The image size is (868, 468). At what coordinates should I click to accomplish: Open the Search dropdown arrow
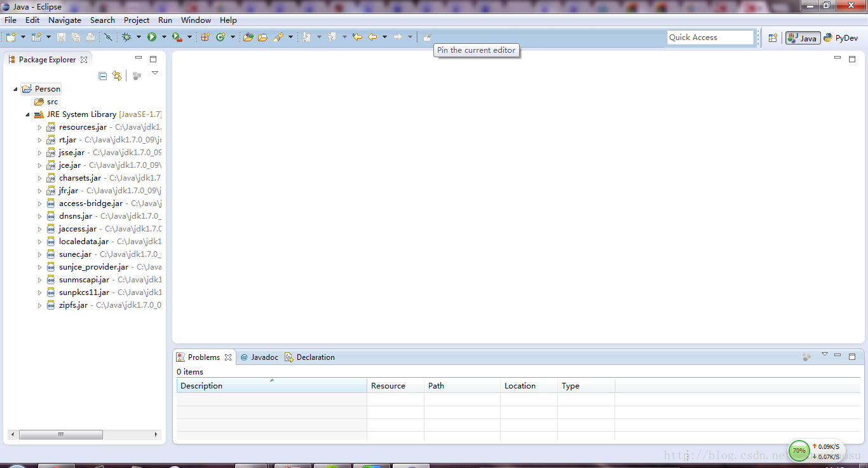coord(290,38)
